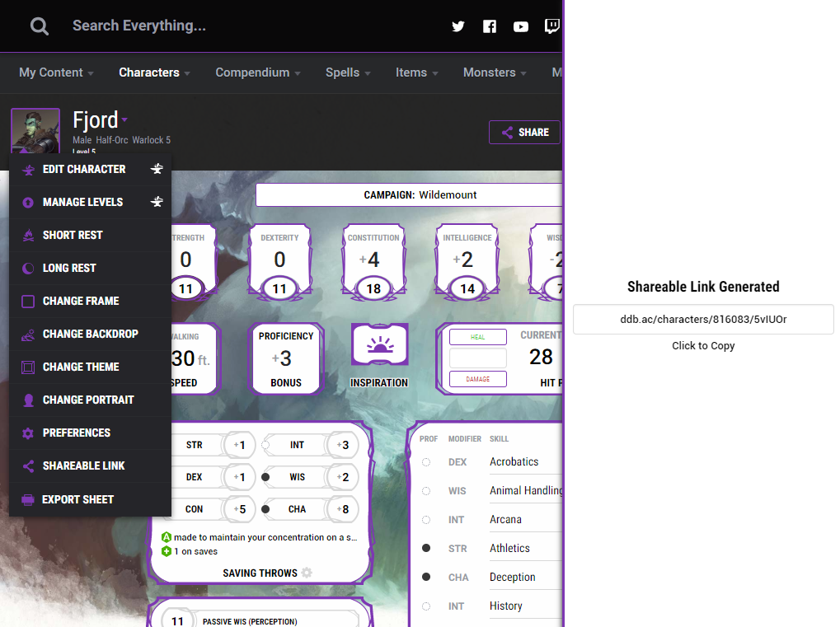Open the Facebook link icon
The height and width of the screenshot is (627, 840).
[x=490, y=26]
